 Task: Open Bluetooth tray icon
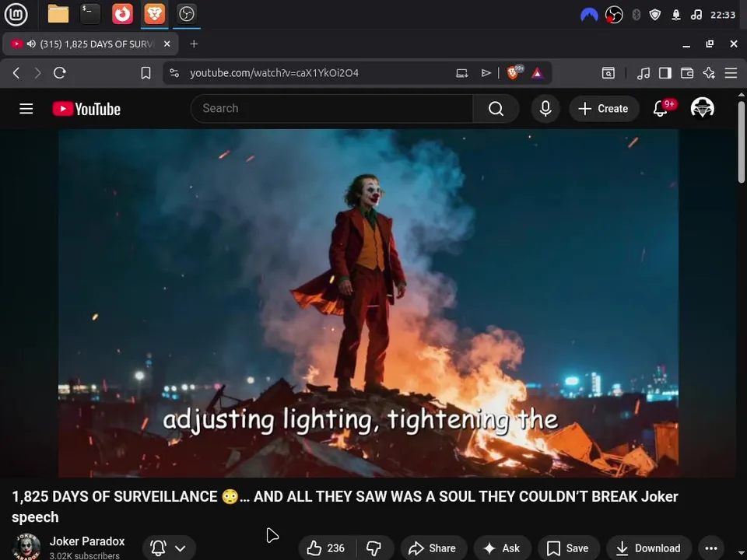(x=636, y=15)
